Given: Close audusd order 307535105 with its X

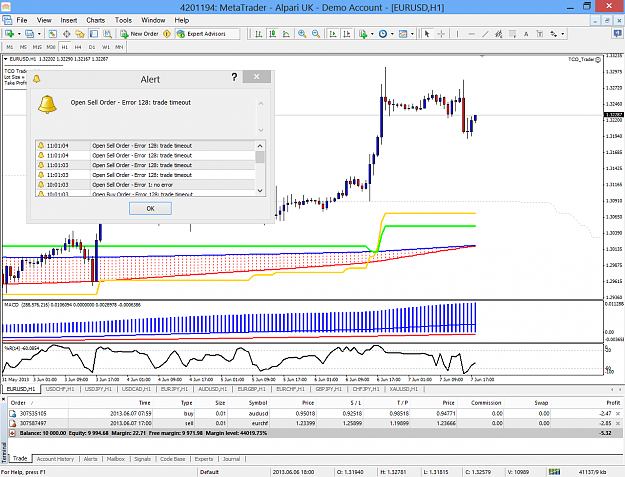Looking at the screenshot, I should point(618,414).
